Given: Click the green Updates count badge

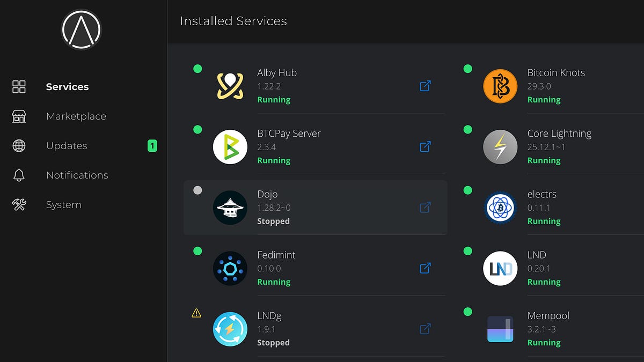Looking at the screenshot, I should (152, 145).
